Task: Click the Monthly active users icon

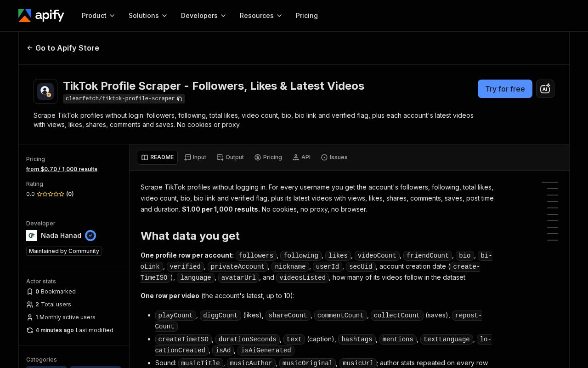Action: point(30,317)
